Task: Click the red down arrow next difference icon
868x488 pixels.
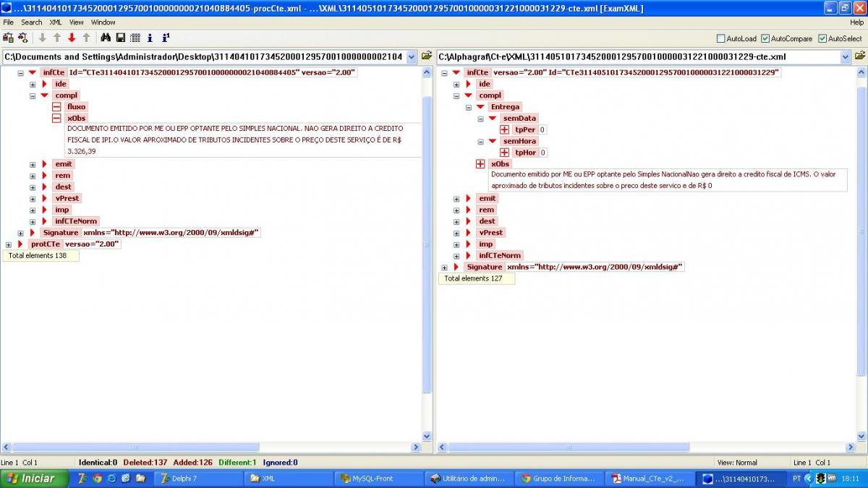Action: click(72, 38)
